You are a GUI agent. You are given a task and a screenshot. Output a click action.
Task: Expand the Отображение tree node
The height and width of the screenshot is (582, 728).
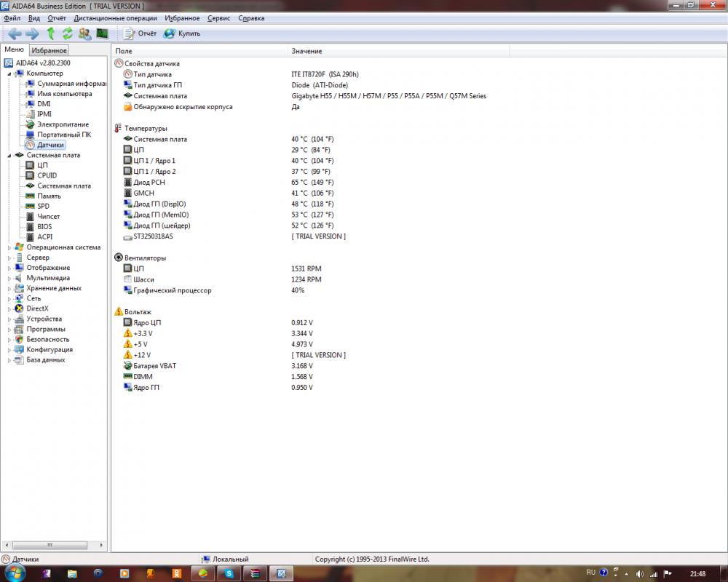(9, 268)
